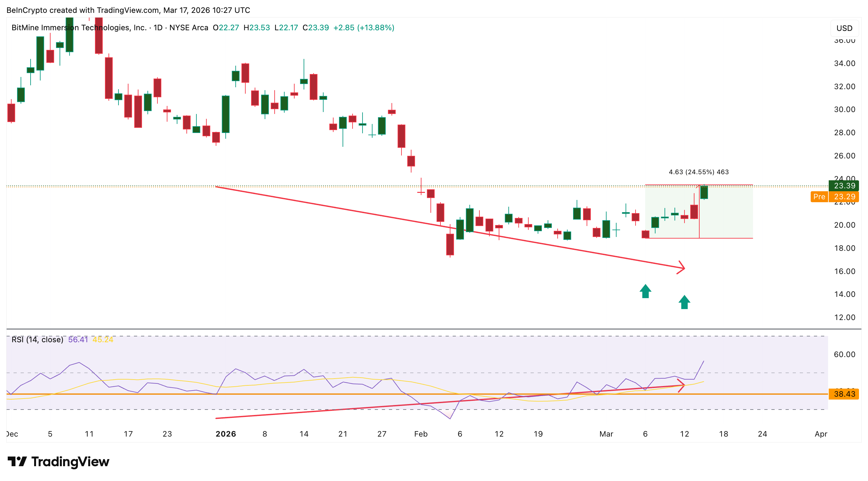Viewport: 868px width, 481px height.
Task: Click the TradingView wordmark text
Action: tap(70, 461)
